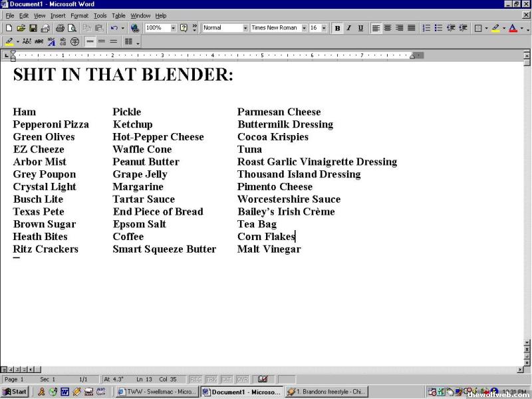This screenshot has height=399, width=532.
Task: Justify the paragraph text
Action: coord(411,28)
